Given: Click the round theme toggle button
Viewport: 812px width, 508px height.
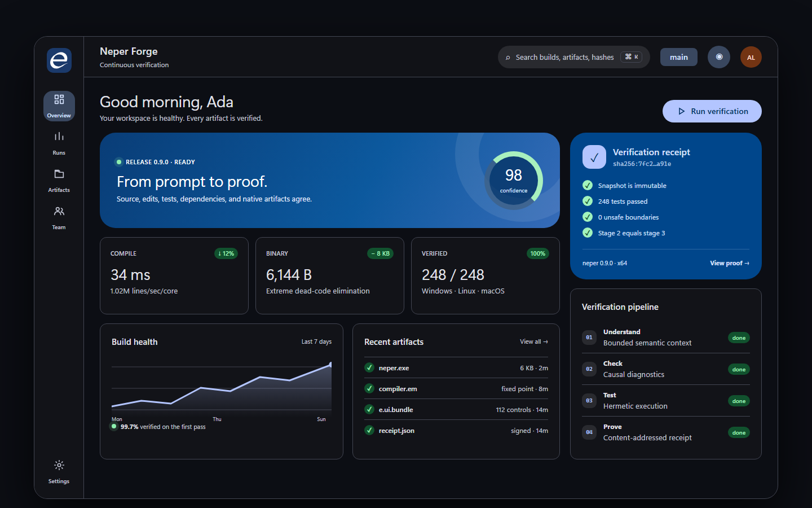Looking at the screenshot, I should (719, 57).
